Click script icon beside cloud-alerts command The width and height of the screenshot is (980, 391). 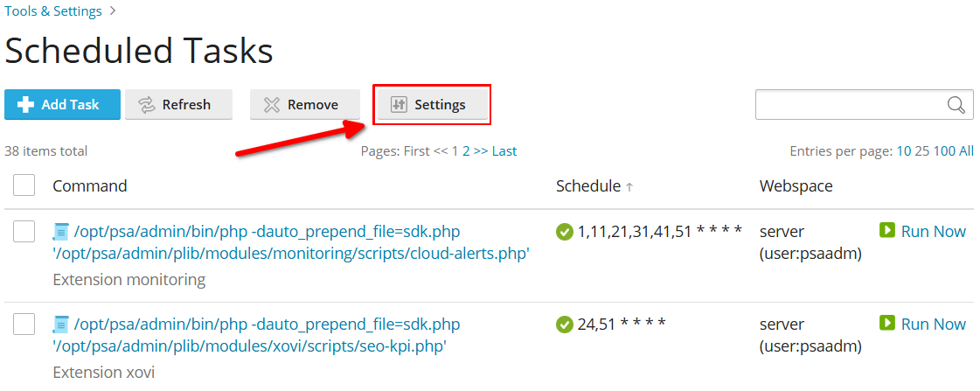(x=60, y=232)
